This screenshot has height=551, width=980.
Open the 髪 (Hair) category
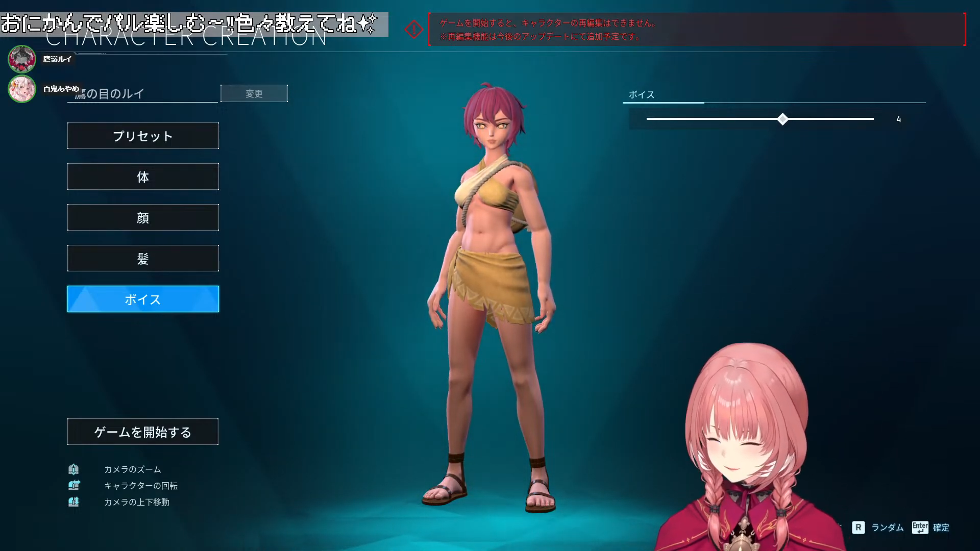coord(143,258)
